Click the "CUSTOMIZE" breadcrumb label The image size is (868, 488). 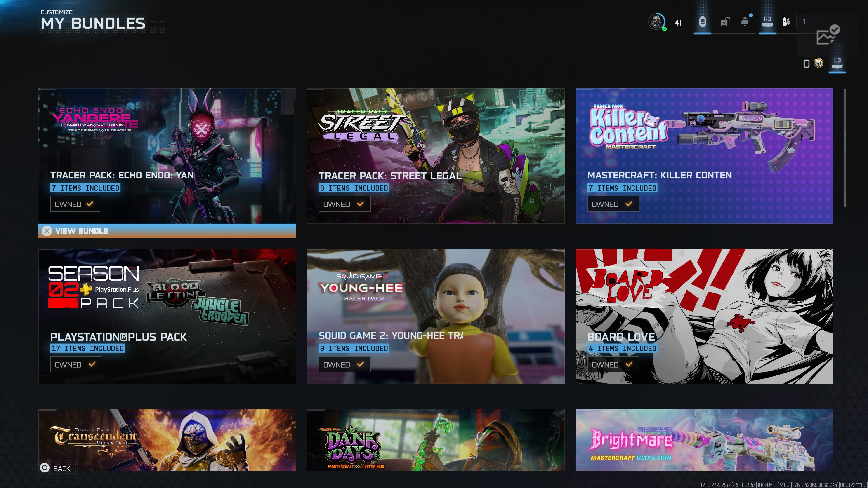point(57,12)
